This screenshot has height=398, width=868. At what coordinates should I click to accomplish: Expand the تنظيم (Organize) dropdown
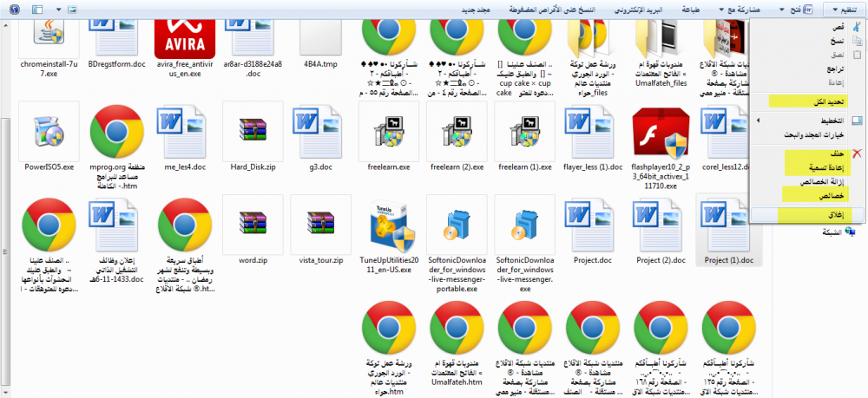(x=842, y=10)
